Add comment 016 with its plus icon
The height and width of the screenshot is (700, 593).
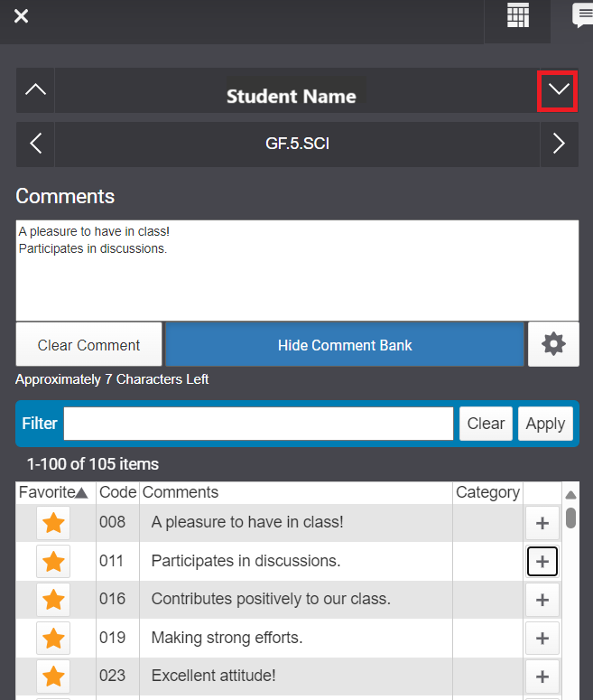[542, 600]
